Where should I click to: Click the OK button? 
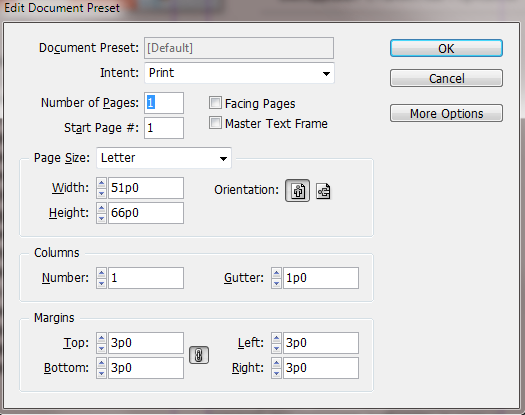[x=446, y=49]
